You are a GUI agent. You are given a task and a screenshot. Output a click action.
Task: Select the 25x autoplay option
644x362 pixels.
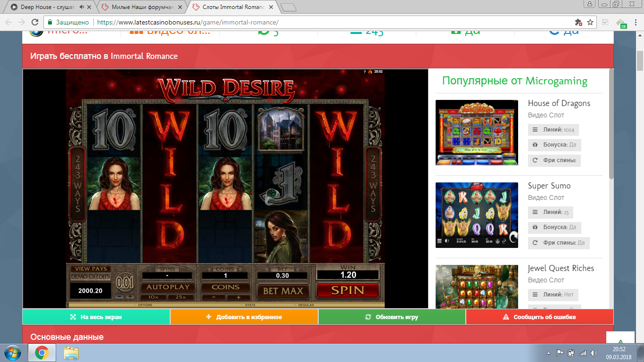click(x=179, y=297)
